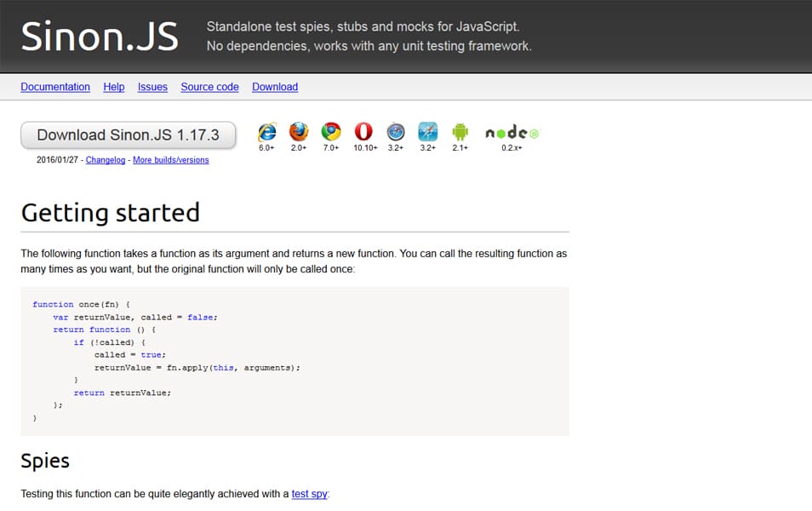Click the Firefox 2.0+ browser icon
The width and height of the screenshot is (812, 511).
(299, 132)
